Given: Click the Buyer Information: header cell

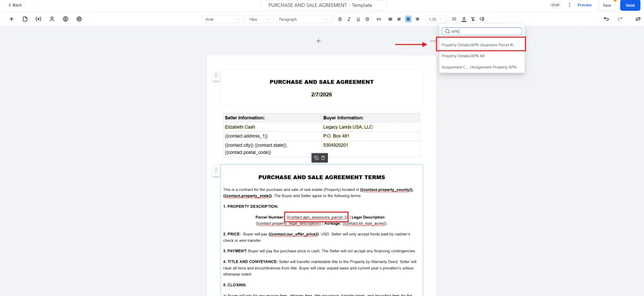Looking at the screenshot, I should pyautogui.click(x=371, y=118).
